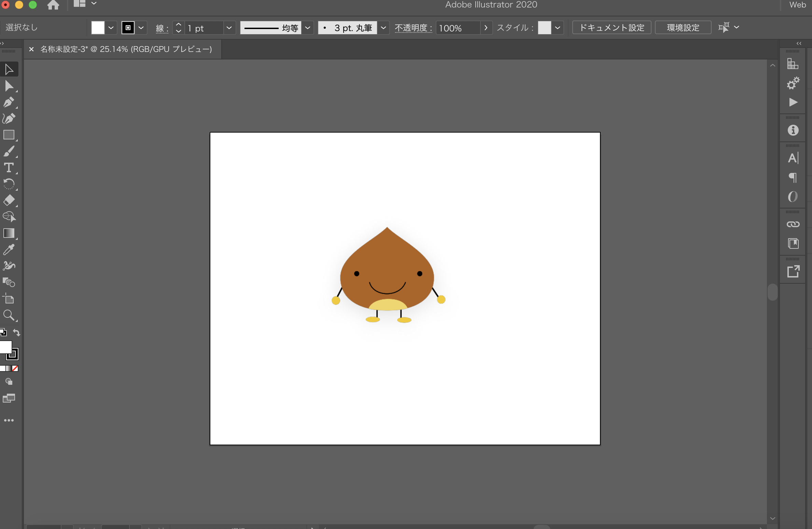Open the Character panel icon
The height and width of the screenshot is (529, 812).
pyautogui.click(x=793, y=158)
